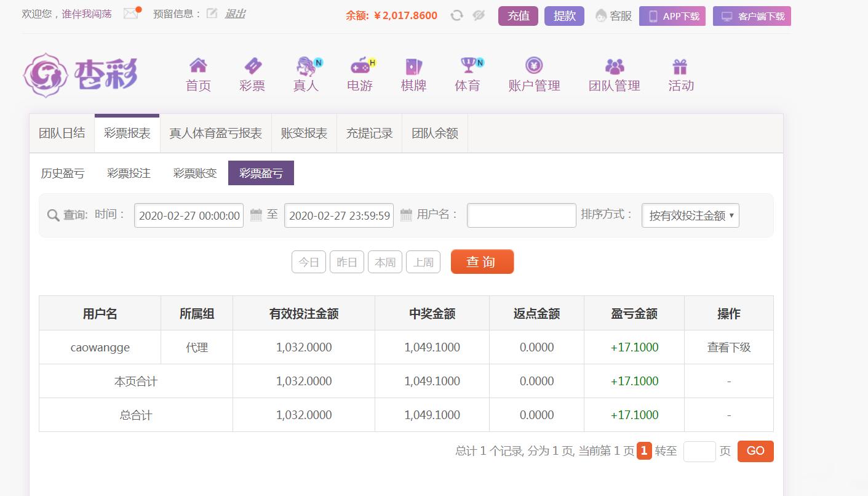Open the 团队管理 team menu
Image resolution: width=868 pixels, height=496 pixels.
[x=614, y=74]
